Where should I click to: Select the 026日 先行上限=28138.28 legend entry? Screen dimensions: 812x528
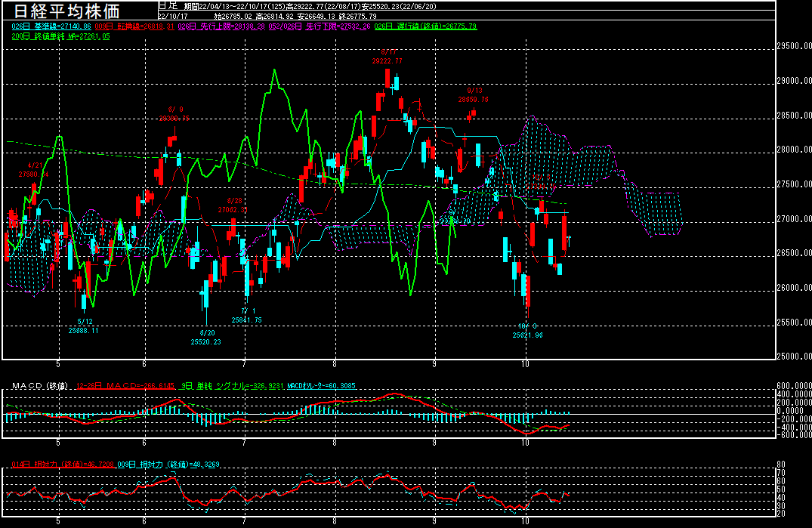(x=221, y=26)
